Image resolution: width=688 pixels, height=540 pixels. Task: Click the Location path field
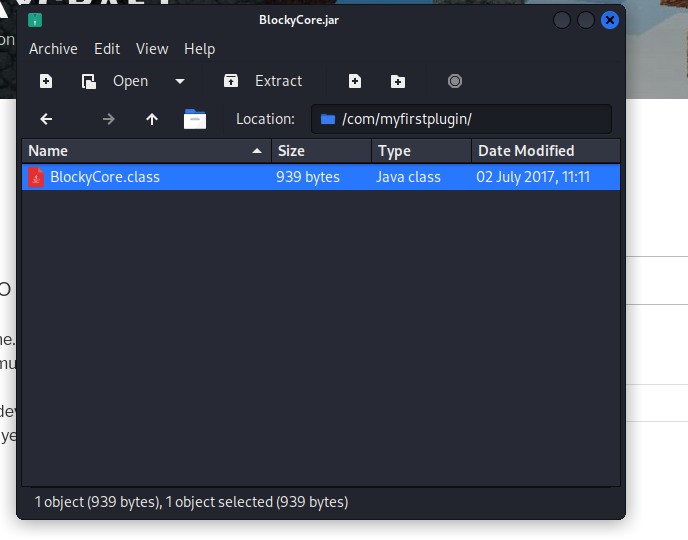point(470,119)
